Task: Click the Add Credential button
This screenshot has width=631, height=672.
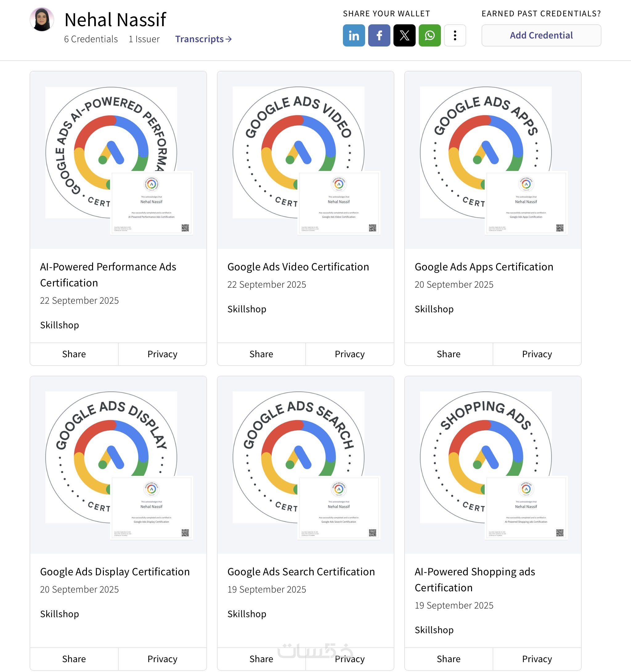Action: point(541,35)
